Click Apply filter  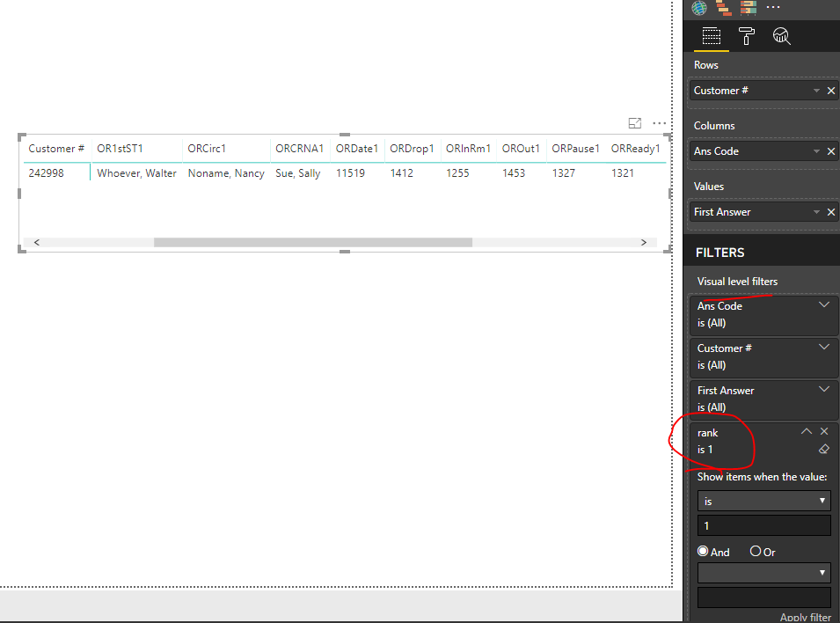[805, 617]
